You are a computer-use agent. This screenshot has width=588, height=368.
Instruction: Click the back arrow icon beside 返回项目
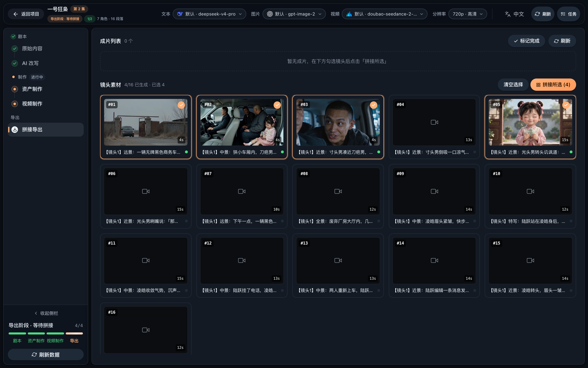click(16, 14)
